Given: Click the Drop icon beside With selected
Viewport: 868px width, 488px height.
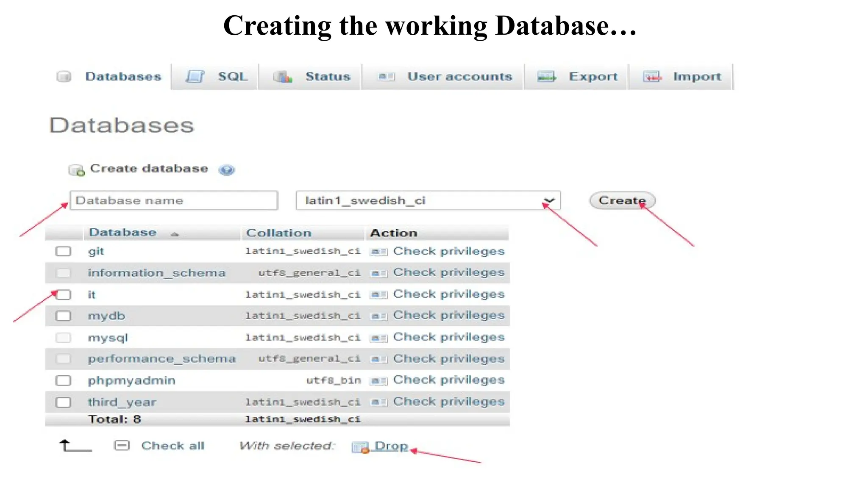Looking at the screenshot, I should 361,447.
